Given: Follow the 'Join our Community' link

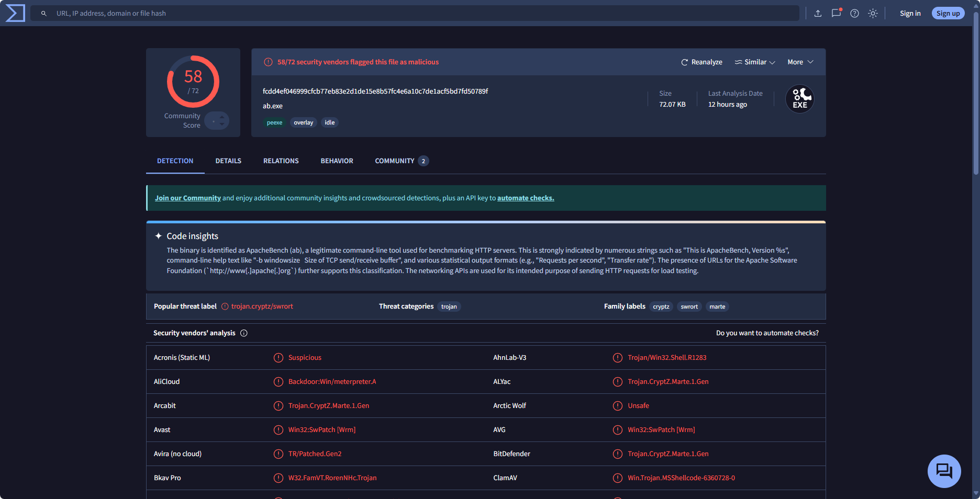Looking at the screenshot, I should tap(188, 198).
